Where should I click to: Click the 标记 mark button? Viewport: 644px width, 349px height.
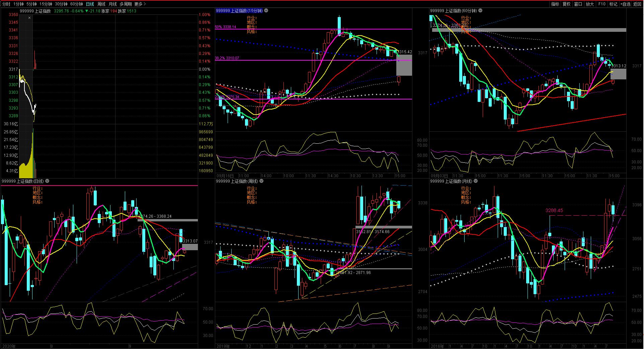[613, 4]
